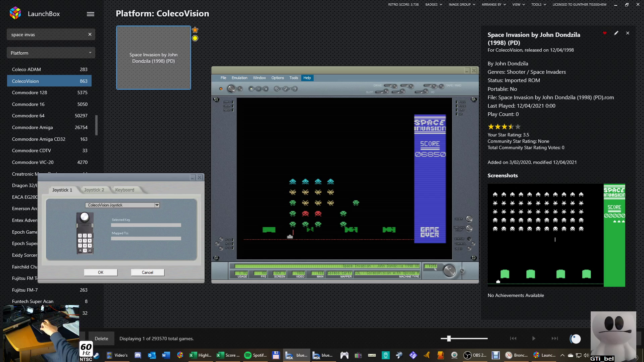Click the emulator help question-mark icon
Screen dimensions: 644x362
point(295,89)
